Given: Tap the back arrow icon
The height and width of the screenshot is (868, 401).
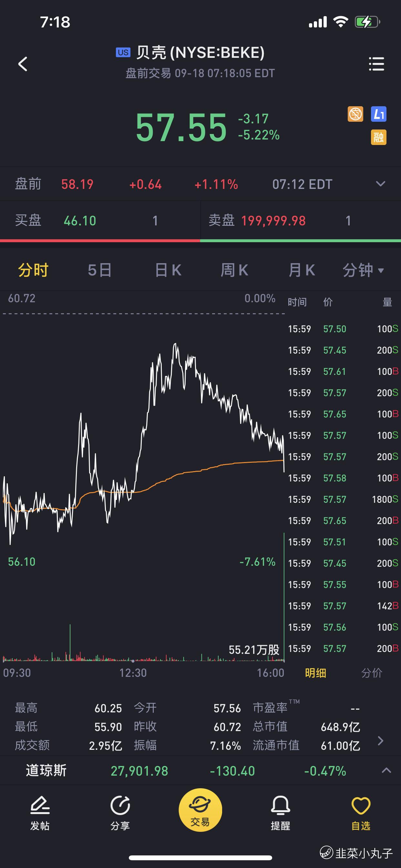Looking at the screenshot, I should pos(23,64).
